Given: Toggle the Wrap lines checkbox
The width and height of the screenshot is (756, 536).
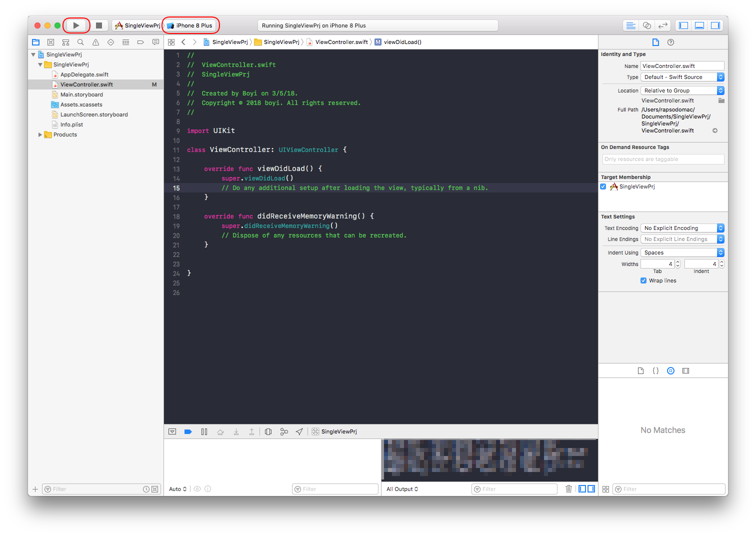Looking at the screenshot, I should (643, 280).
